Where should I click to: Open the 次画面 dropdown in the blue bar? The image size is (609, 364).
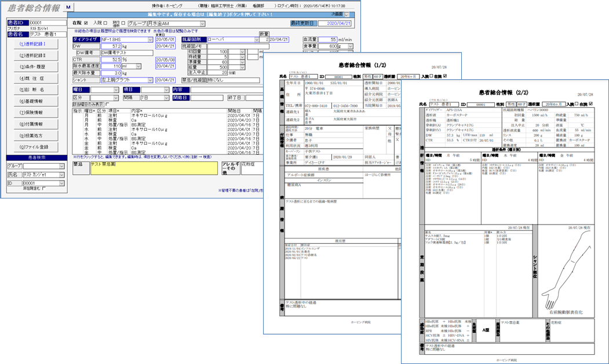pyautogui.click(x=347, y=14)
